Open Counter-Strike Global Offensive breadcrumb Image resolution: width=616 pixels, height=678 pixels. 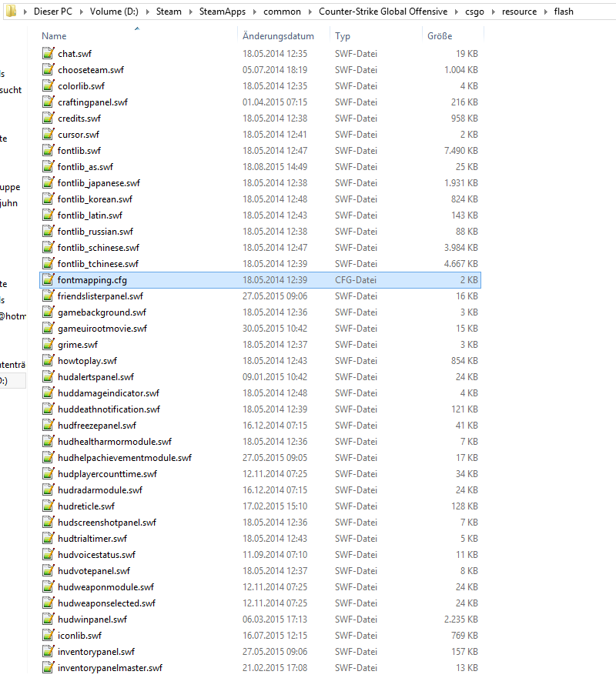coord(383,12)
